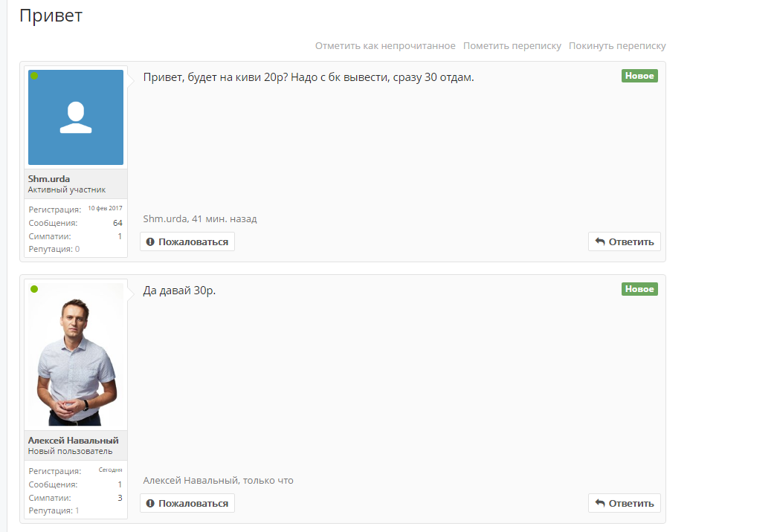Click the Симпатии count 3

click(120, 498)
